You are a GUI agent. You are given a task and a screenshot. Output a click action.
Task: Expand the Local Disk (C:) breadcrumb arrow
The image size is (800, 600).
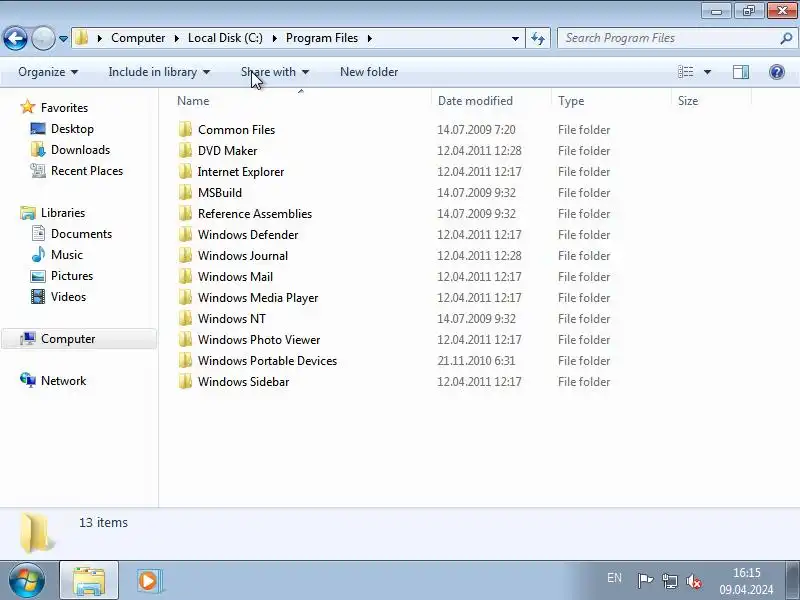point(274,38)
